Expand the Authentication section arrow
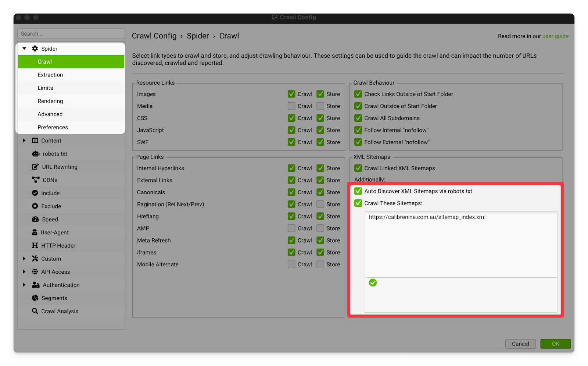Viewport: 588px width, 366px height. pos(24,285)
